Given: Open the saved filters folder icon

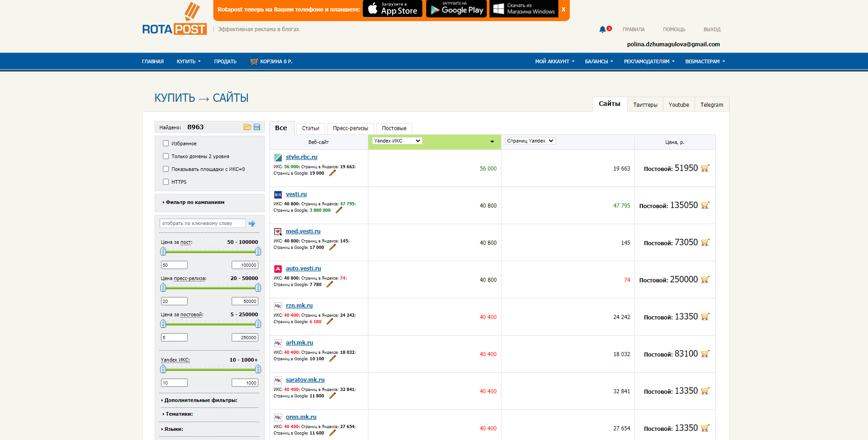Looking at the screenshot, I should 247,127.
